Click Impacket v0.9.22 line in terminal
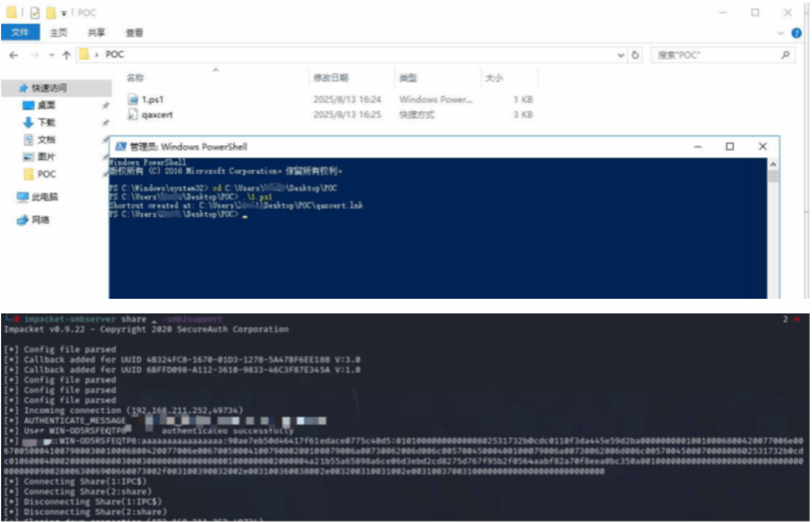812x522 pixels. coord(147,329)
